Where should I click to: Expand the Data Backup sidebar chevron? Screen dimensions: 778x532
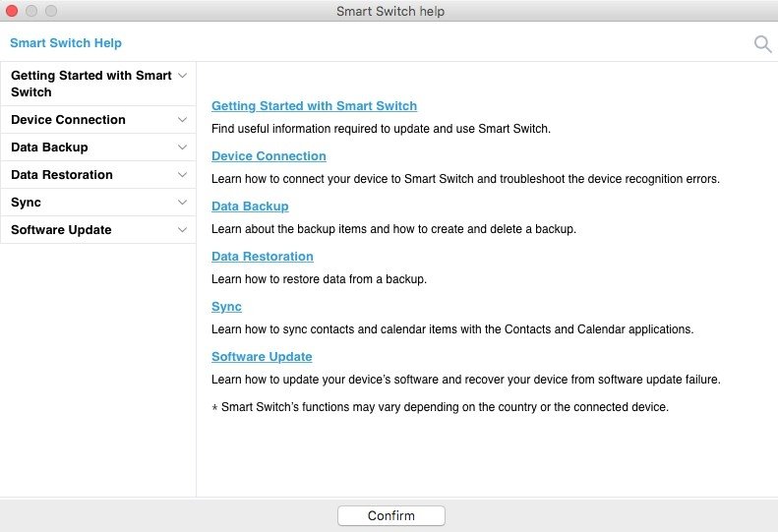(x=182, y=147)
